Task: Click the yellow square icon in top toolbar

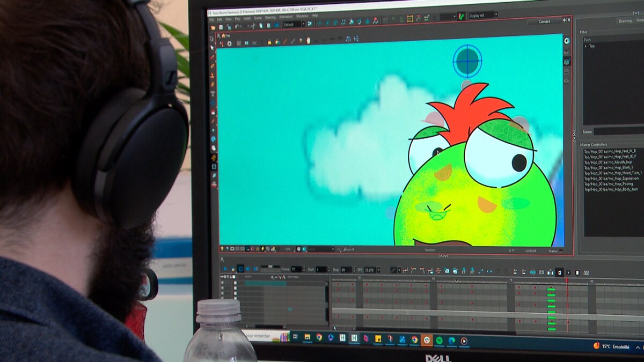Action: (x=410, y=19)
